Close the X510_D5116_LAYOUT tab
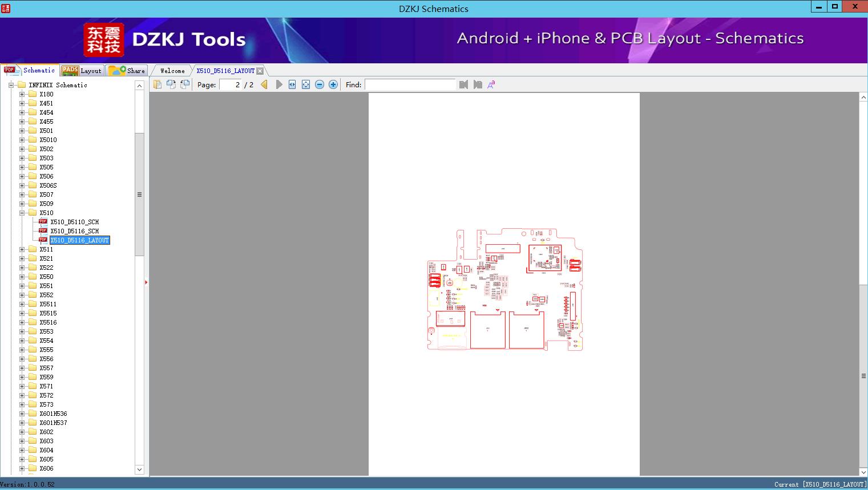Image resolution: width=868 pixels, height=490 pixels. click(260, 71)
